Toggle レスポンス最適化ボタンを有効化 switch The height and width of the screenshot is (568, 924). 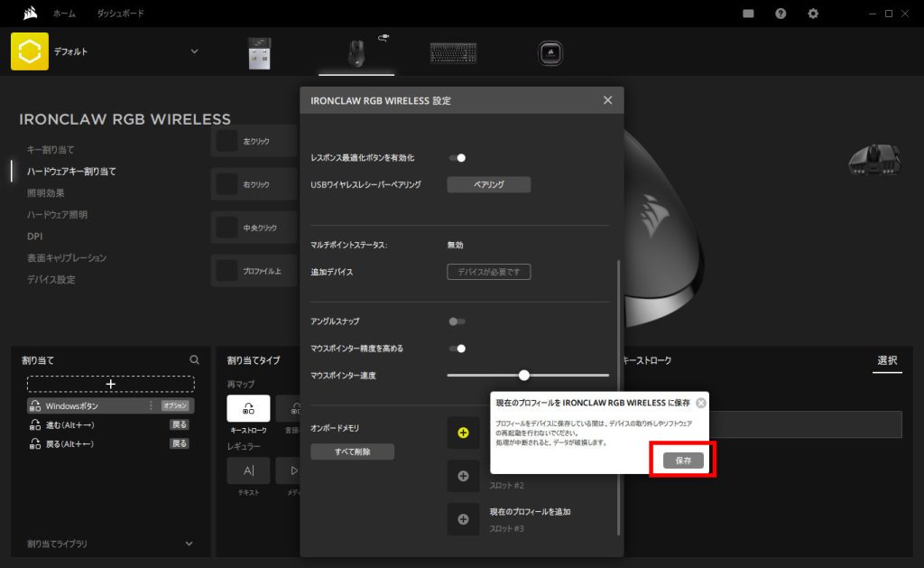pos(457,157)
